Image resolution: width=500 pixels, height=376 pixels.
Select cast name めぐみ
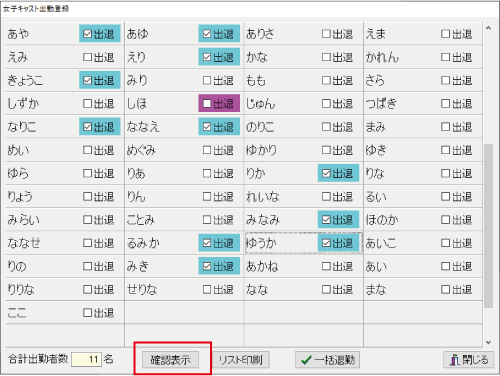pos(141,150)
